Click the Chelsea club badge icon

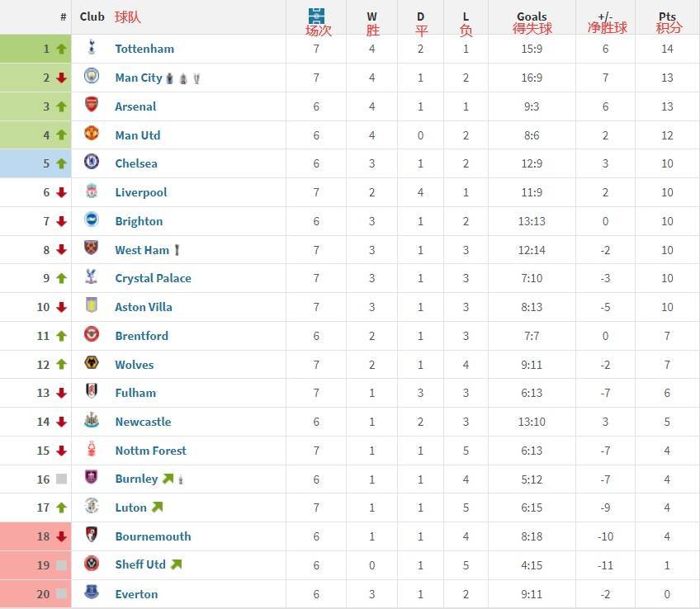92,163
